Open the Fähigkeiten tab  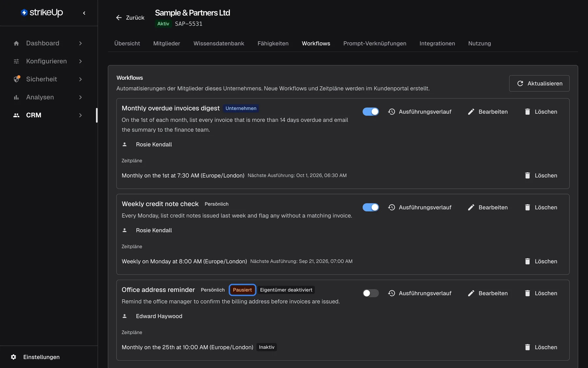tap(273, 44)
